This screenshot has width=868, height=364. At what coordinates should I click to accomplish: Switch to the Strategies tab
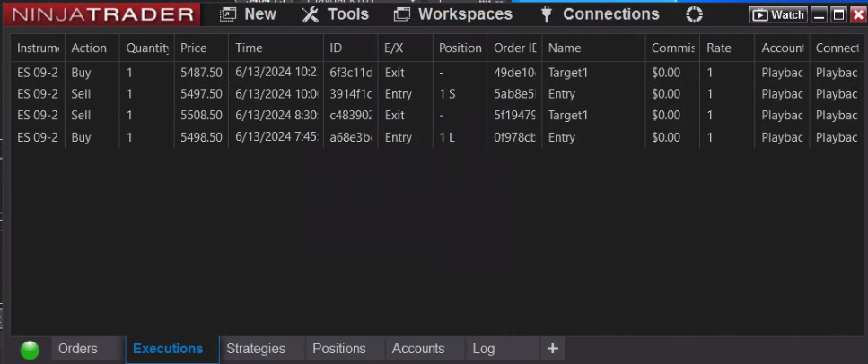[x=256, y=349]
